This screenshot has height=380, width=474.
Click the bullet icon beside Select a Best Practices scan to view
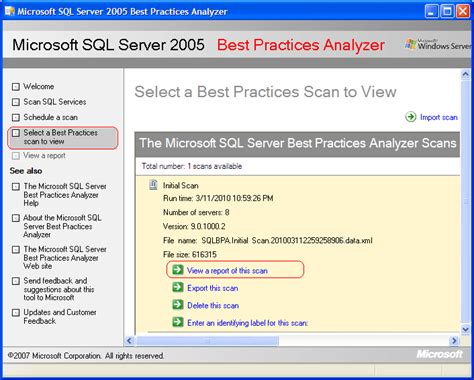16,133
